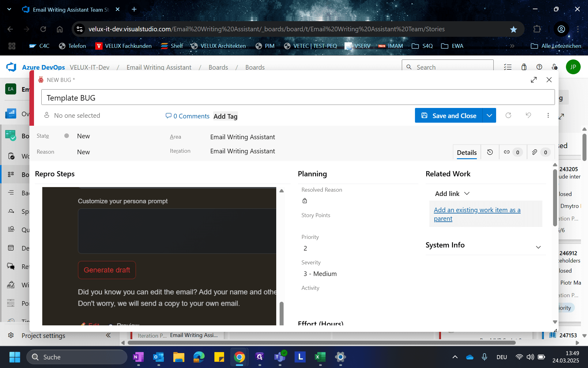
Task: Open the Marketplace shopping bag icon
Action: 524,67
